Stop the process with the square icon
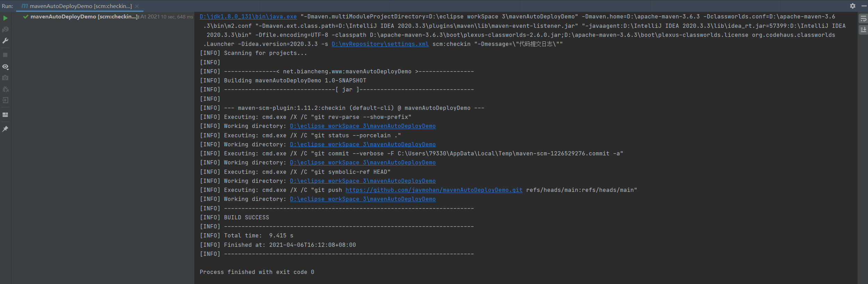This screenshot has height=284, width=868. coord(5,55)
